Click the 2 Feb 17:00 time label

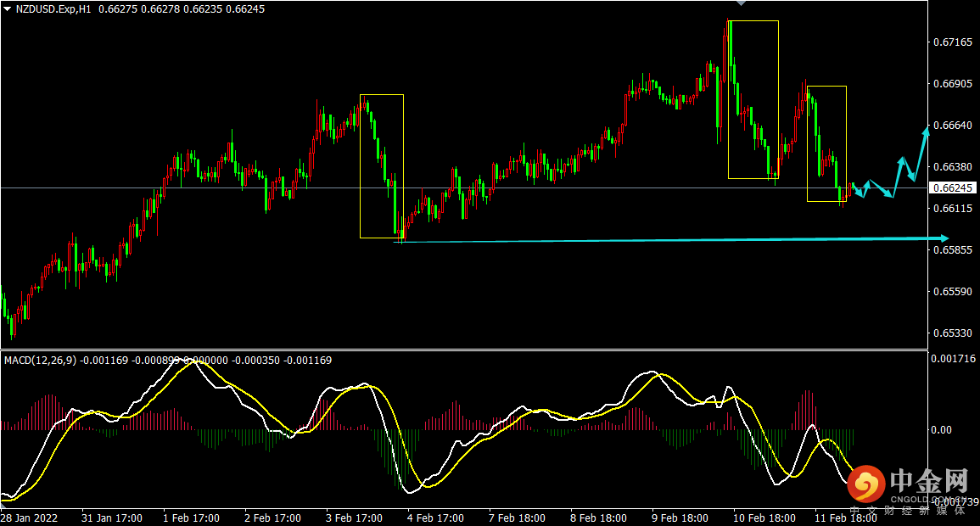pyautogui.click(x=272, y=518)
